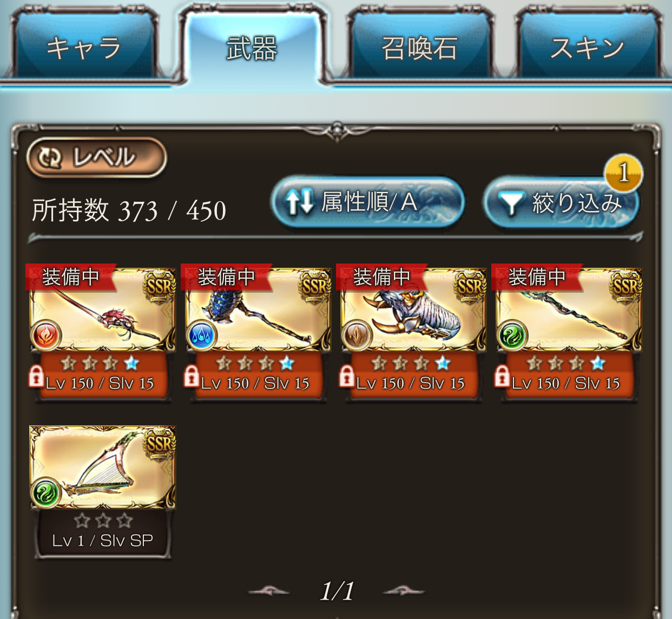Click the lock icon on the staff
This screenshot has width=672, height=619.
click(502, 377)
